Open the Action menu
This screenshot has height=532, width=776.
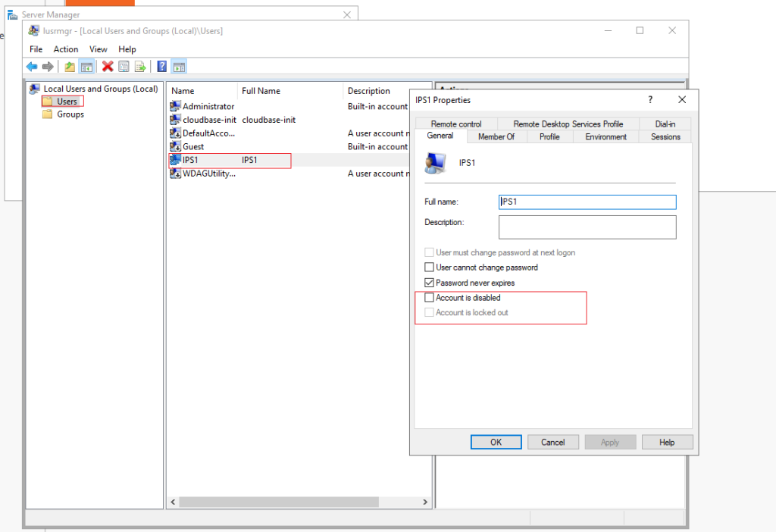tap(66, 49)
